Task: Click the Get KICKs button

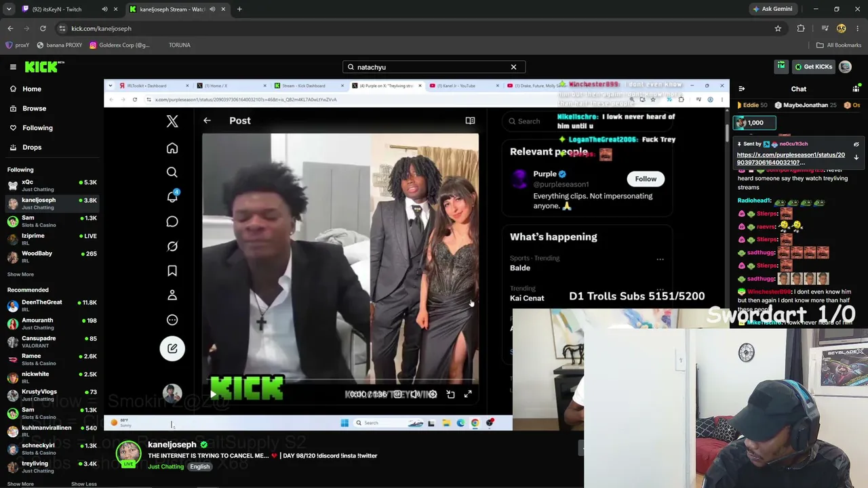Action: (813, 66)
